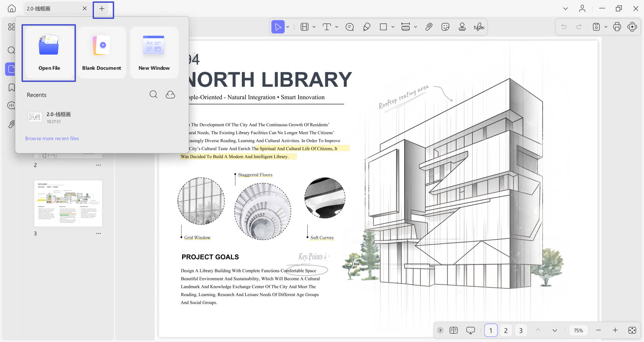Toggle fullscreen fit page button
The image size is (644, 342).
tap(632, 330)
